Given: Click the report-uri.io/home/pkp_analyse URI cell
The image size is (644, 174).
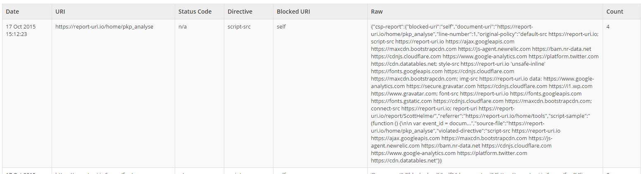Looking at the screenshot, I should point(104,27).
